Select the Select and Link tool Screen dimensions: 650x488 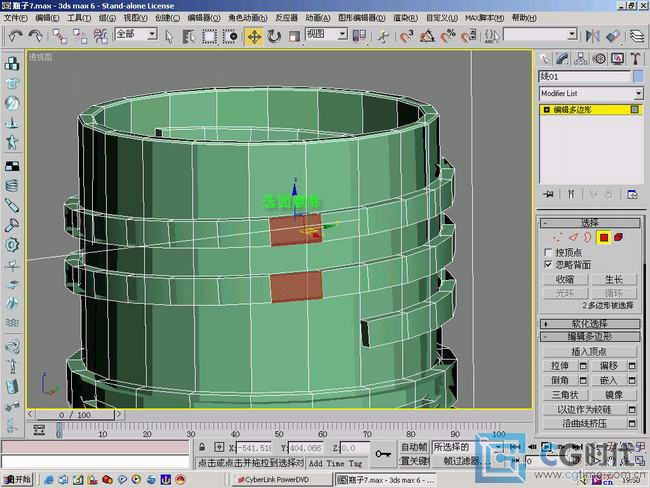pos(60,36)
